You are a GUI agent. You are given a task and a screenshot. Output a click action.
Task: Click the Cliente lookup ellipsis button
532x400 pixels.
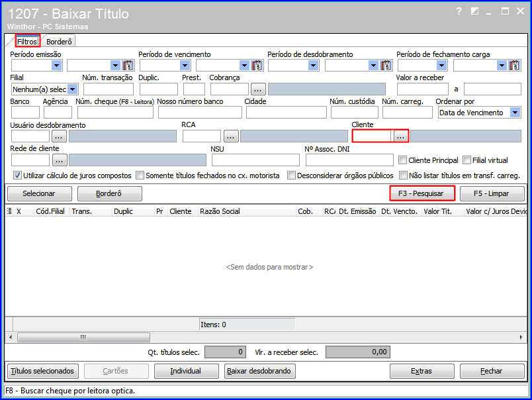401,136
